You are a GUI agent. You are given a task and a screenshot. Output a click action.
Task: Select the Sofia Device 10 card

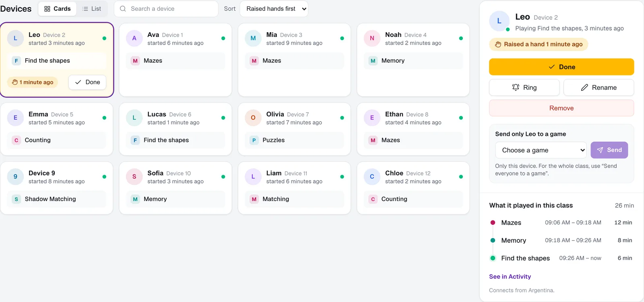(175, 188)
